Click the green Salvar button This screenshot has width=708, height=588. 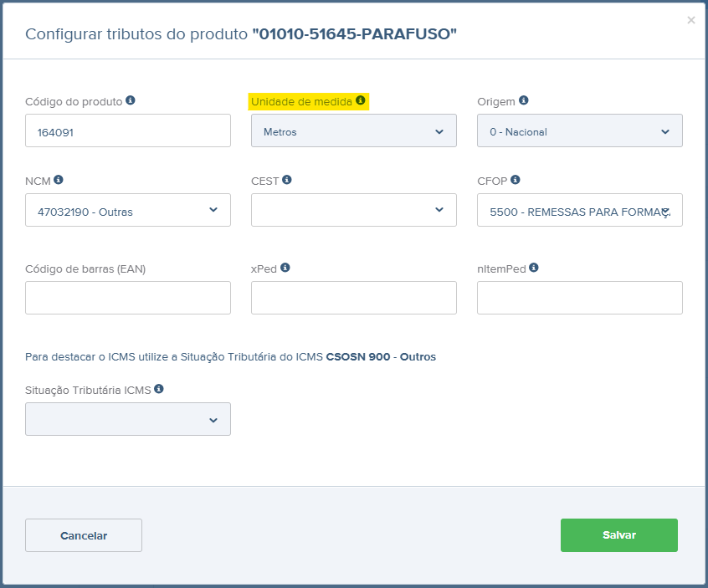coord(618,535)
